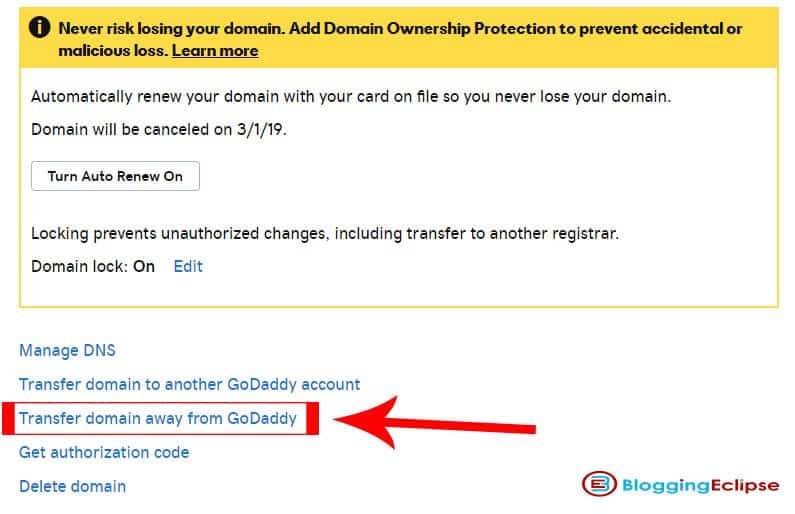
Task: Click the BloggingEclipse logo icon
Action: [597, 485]
